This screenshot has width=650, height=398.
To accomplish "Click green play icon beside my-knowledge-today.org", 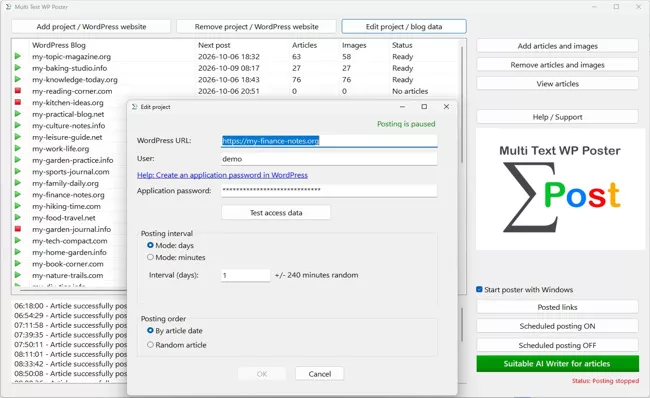I will (17, 79).
